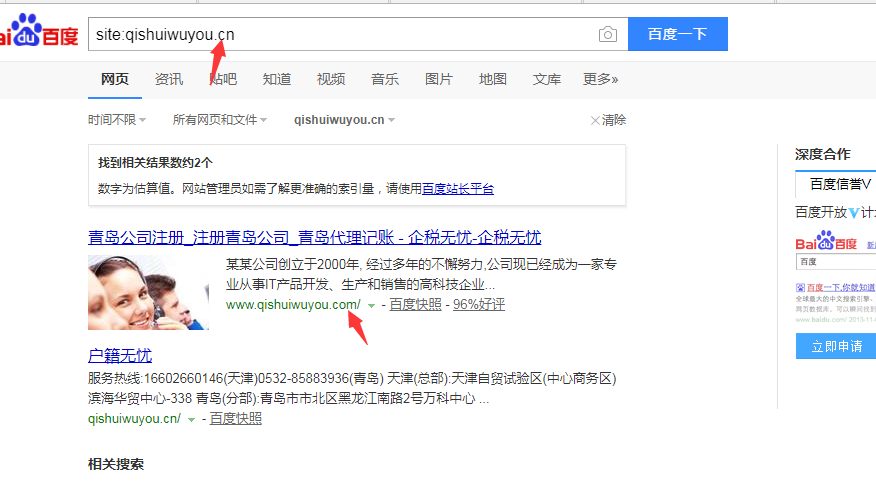Open 百度快照 for qishuiwuyou.cn result
876x483 pixels.
pyautogui.click(x=236, y=419)
